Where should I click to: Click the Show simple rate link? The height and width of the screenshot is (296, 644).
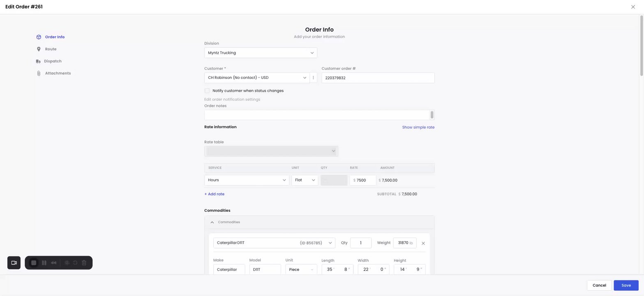tap(418, 127)
